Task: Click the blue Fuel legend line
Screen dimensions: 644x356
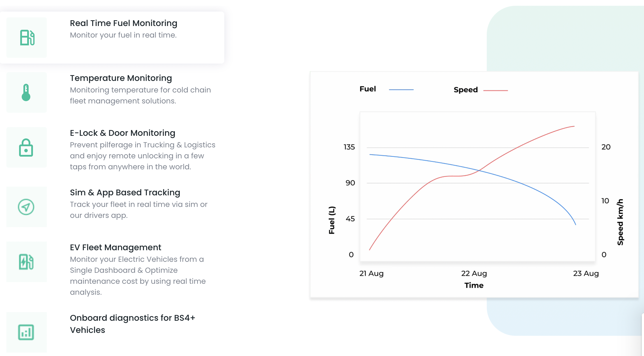Action: tap(401, 90)
